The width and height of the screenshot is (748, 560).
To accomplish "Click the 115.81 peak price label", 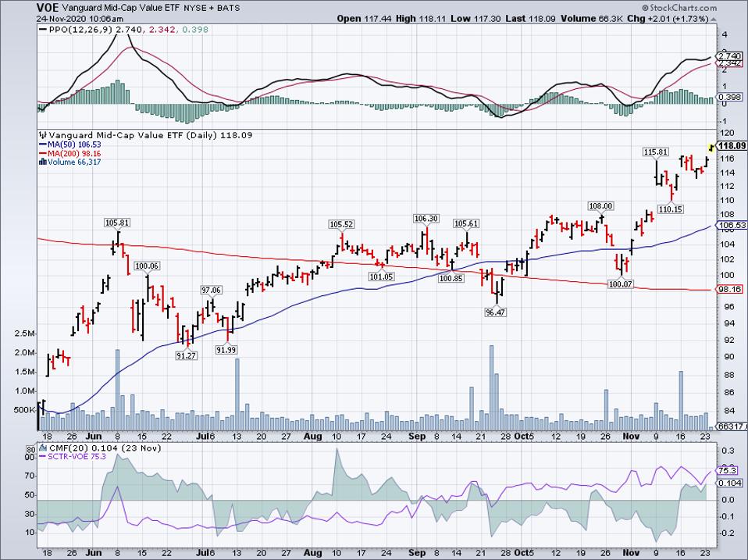I will (x=655, y=152).
